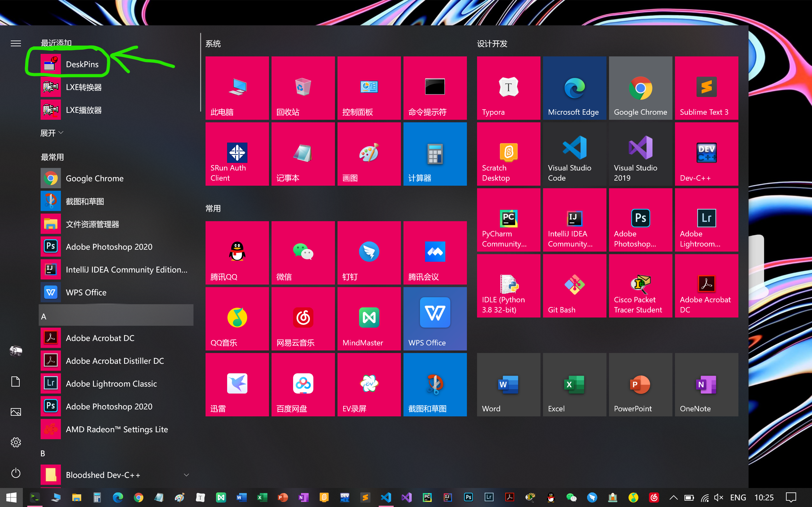Switch the ENG input language indicator
This screenshot has height=507, width=812.
[738, 497]
